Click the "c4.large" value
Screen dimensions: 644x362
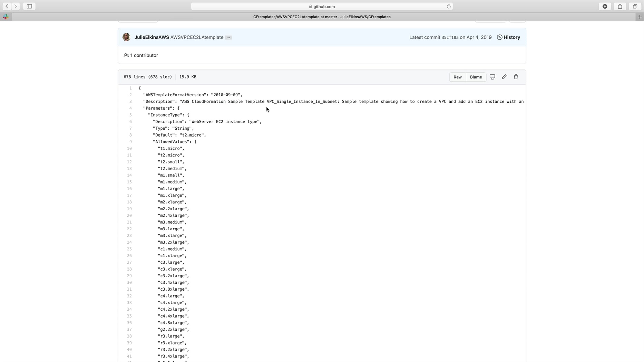click(x=171, y=296)
